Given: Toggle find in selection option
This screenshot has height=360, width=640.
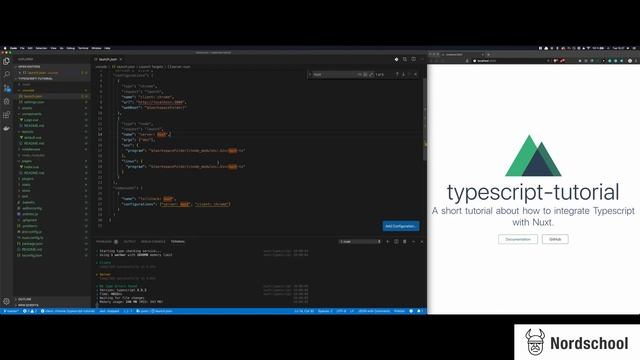Looking at the screenshot, I should pos(410,74).
